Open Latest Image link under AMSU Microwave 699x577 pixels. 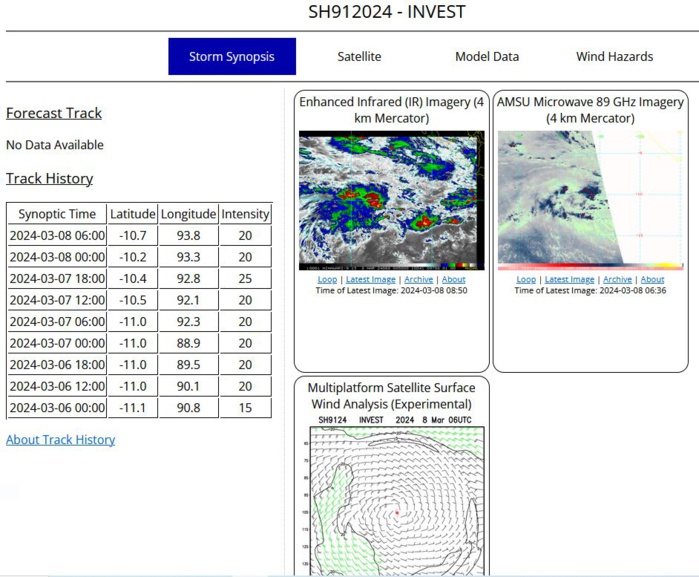[x=569, y=280]
